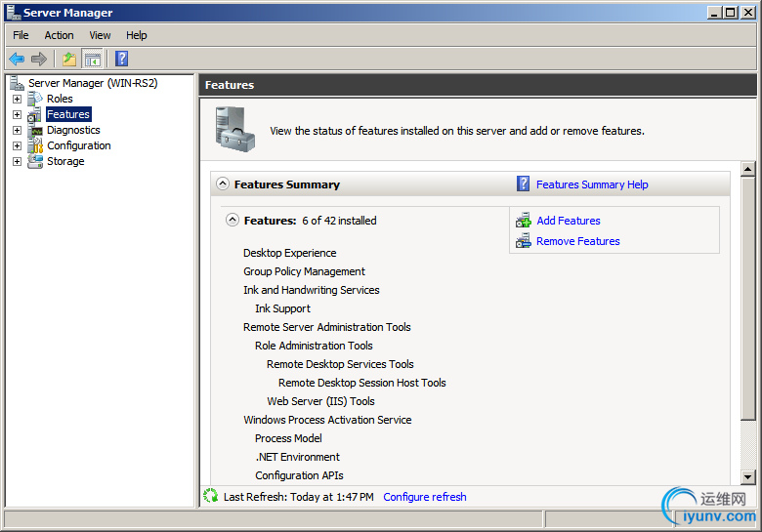Click the Features Summary Help book icon
The image size is (762, 532).
(x=524, y=184)
